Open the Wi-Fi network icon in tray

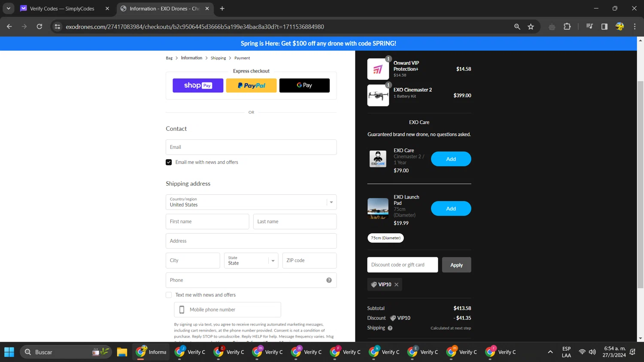pyautogui.click(x=582, y=352)
